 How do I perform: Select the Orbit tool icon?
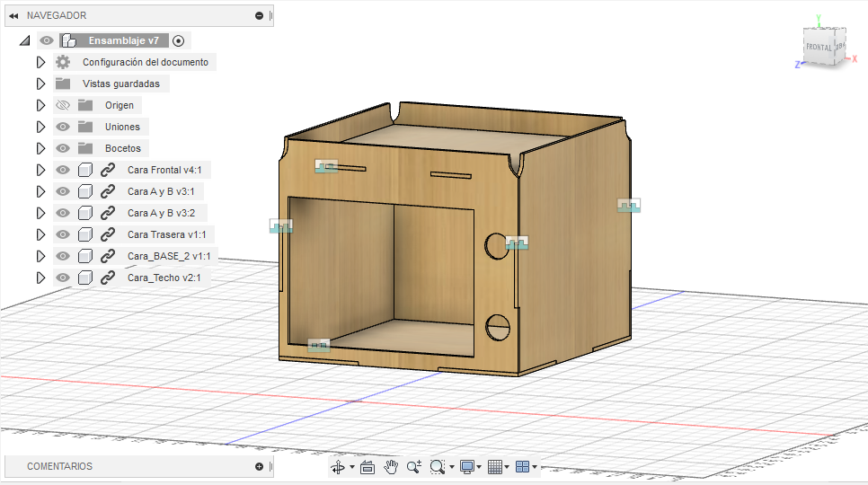[338, 467]
